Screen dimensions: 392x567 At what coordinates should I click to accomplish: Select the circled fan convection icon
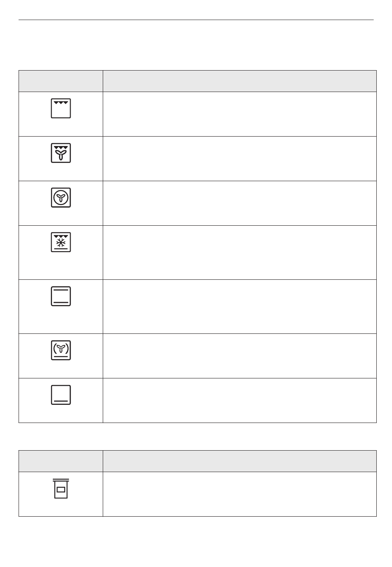point(61,197)
